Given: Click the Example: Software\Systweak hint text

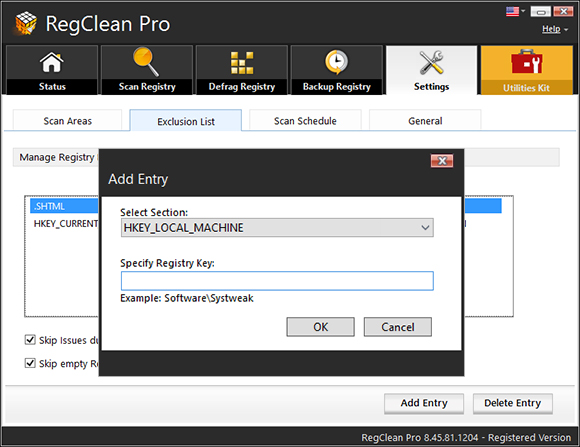Looking at the screenshot, I should pyautogui.click(x=187, y=298).
